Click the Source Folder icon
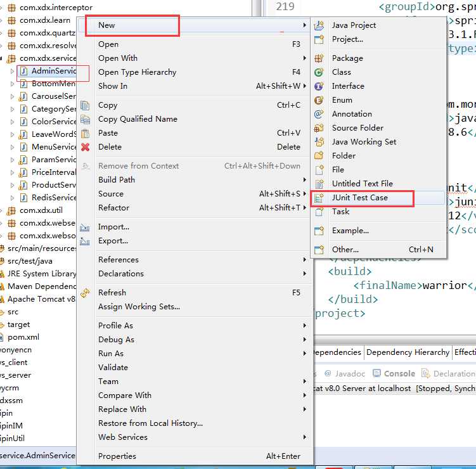The image size is (476, 469). click(319, 128)
